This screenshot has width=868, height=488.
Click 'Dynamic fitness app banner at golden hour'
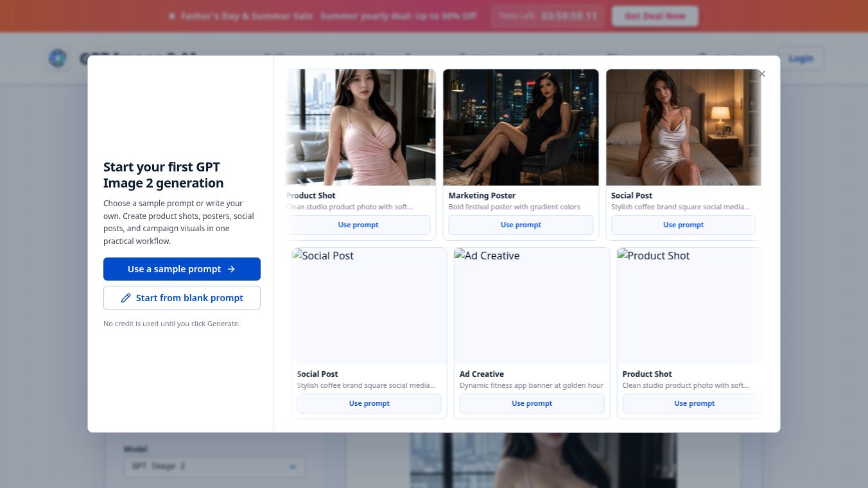(532, 385)
